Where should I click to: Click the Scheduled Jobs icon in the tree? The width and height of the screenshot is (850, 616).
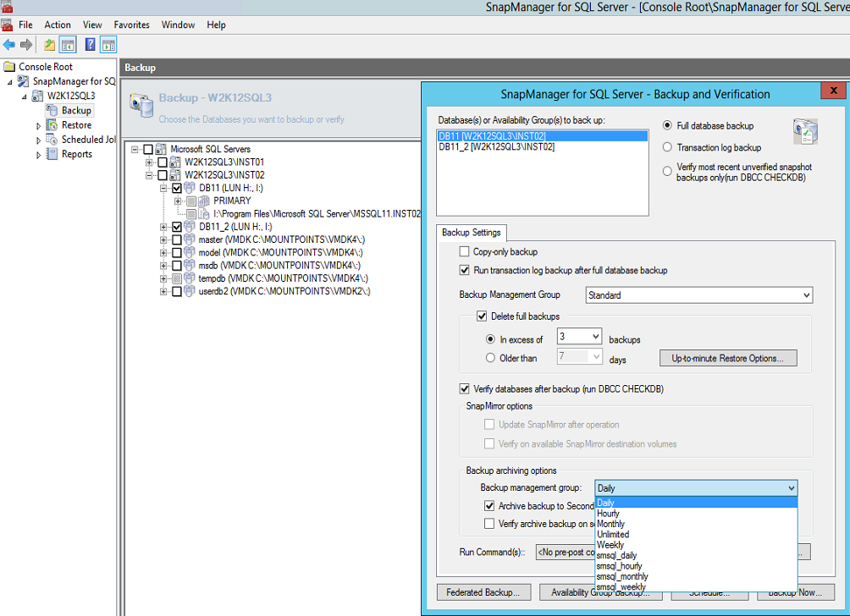pyautogui.click(x=52, y=140)
